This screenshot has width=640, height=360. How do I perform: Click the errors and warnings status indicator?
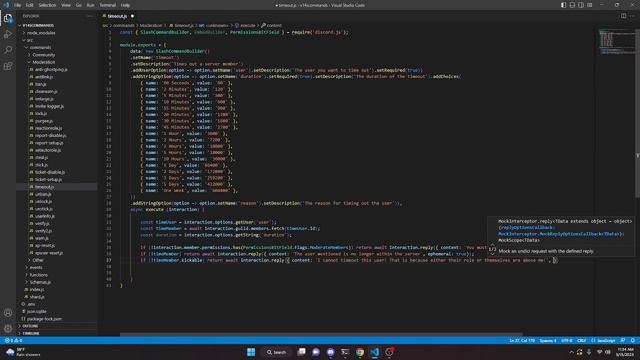pyautogui.click(x=13, y=340)
